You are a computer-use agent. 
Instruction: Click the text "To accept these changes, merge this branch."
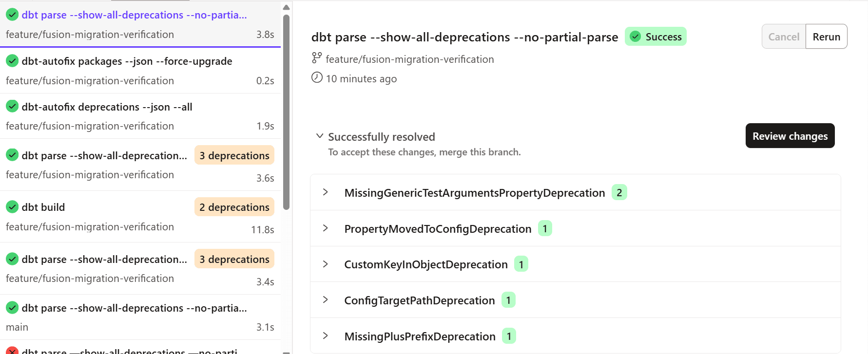click(x=424, y=152)
